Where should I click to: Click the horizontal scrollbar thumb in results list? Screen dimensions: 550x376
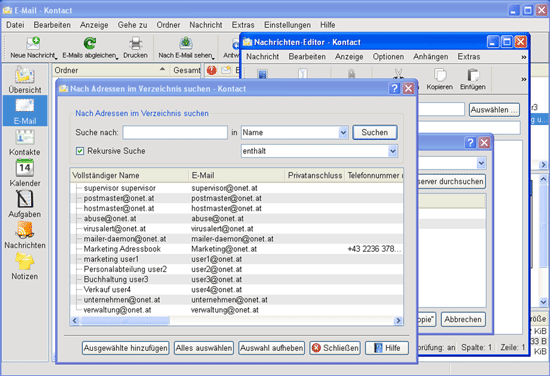point(125,321)
